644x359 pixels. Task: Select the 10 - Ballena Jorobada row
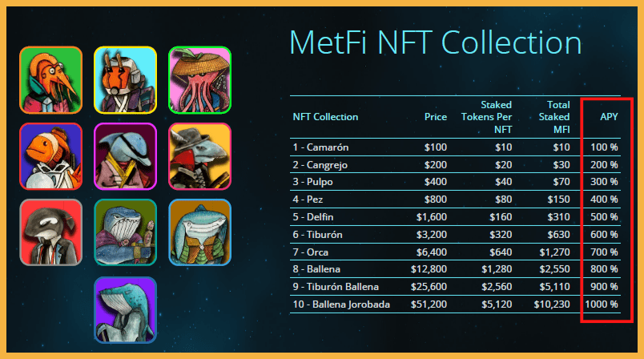(x=455, y=305)
